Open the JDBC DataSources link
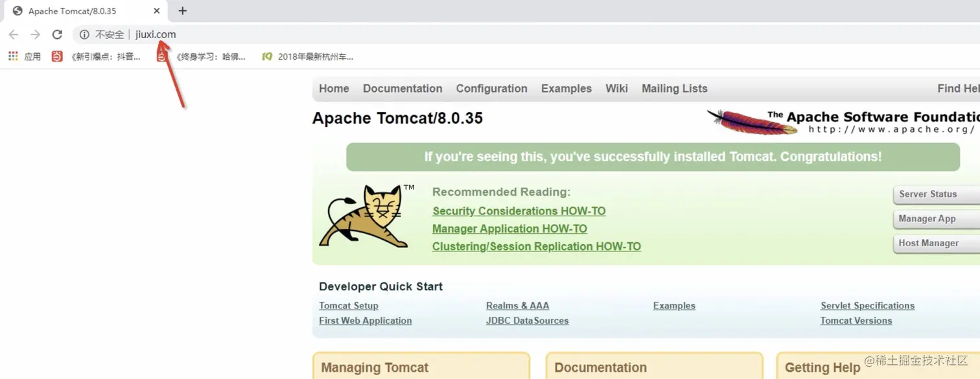 (527, 321)
